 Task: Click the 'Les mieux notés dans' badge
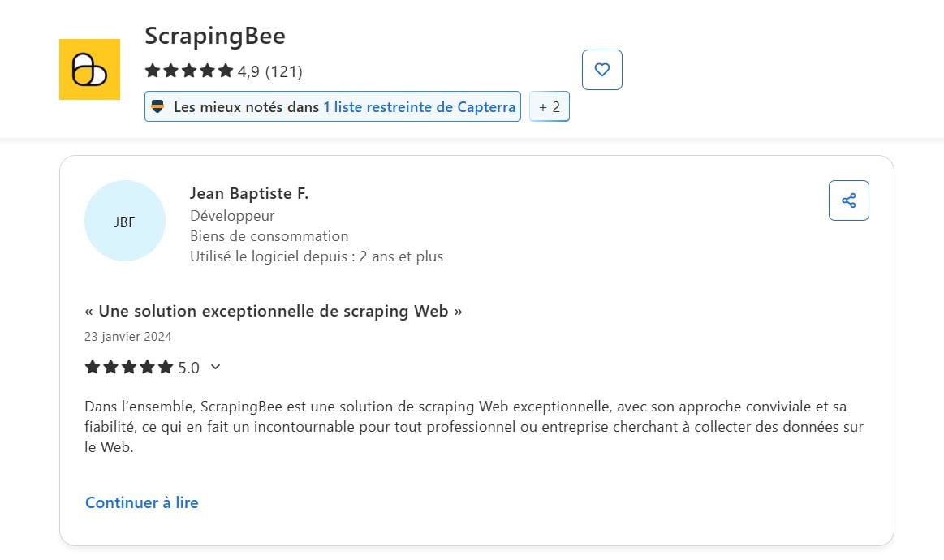tap(246, 107)
